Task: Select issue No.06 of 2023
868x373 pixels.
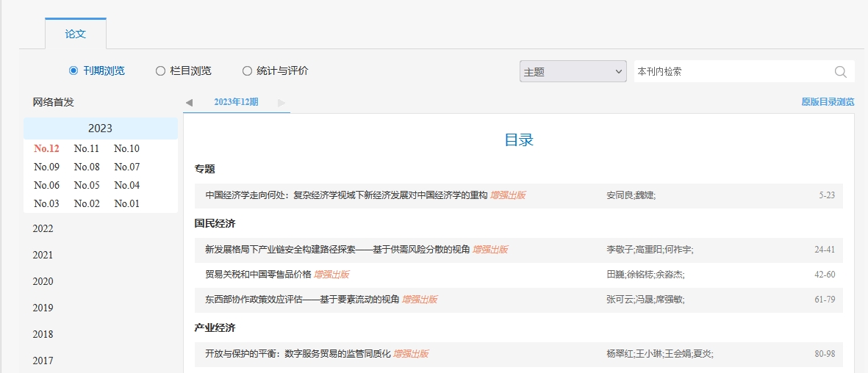Action: click(x=46, y=185)
